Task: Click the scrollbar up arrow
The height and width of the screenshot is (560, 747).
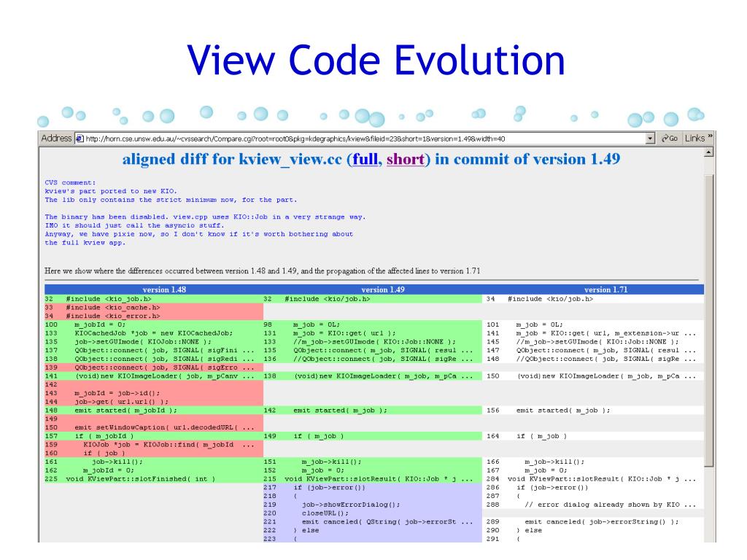Action: click(709, 152)
